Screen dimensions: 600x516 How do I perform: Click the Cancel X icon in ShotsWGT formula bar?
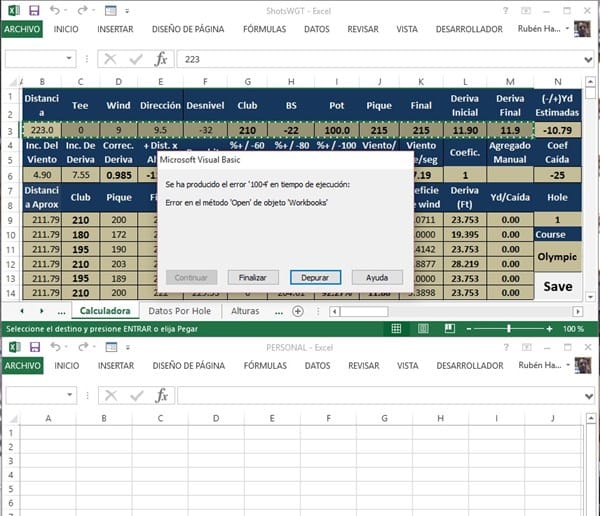coord(110,59)
